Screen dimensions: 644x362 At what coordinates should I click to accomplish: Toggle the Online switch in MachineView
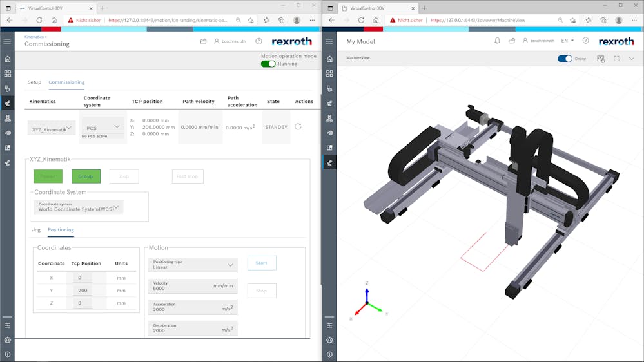[x=565, y=59]
